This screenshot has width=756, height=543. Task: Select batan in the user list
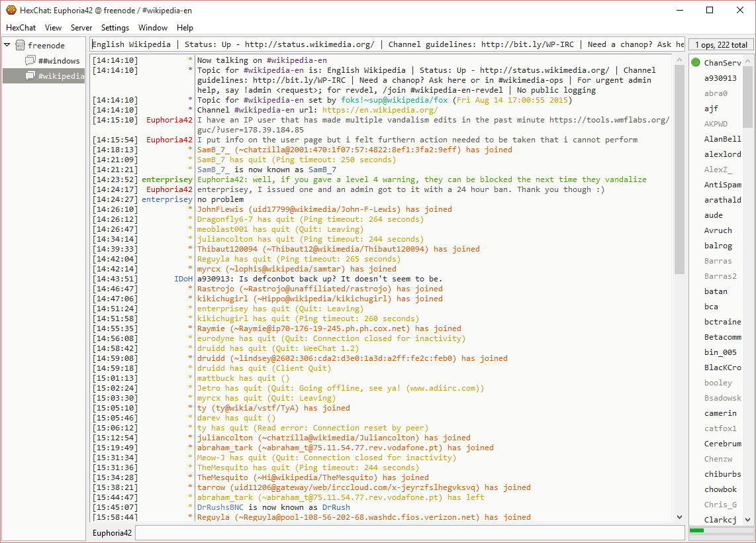pyautogui.click(x=716, y=291)
